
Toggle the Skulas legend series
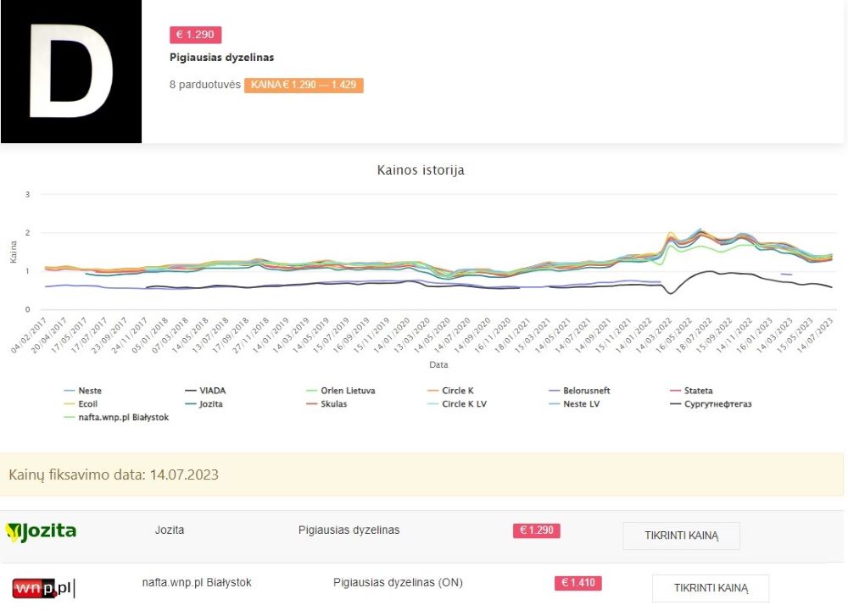tap(326, 404)
